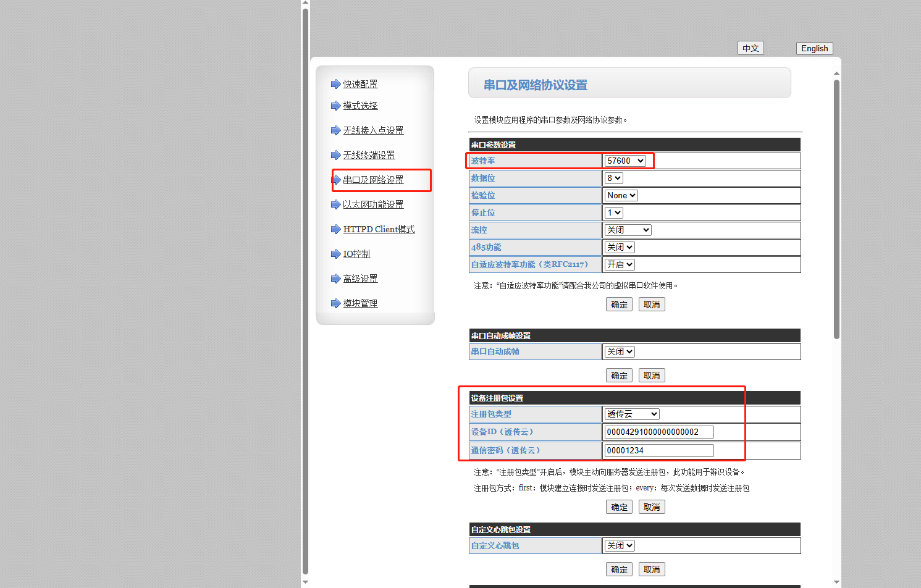
Task: Click the main page vertical scrollbar
Action: click(x=836, y=210)
